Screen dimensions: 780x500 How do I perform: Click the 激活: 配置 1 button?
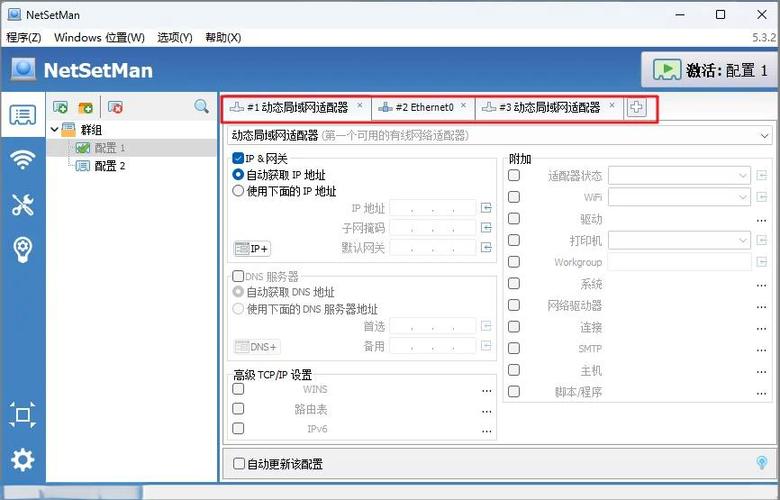click(x=710, y=70)
